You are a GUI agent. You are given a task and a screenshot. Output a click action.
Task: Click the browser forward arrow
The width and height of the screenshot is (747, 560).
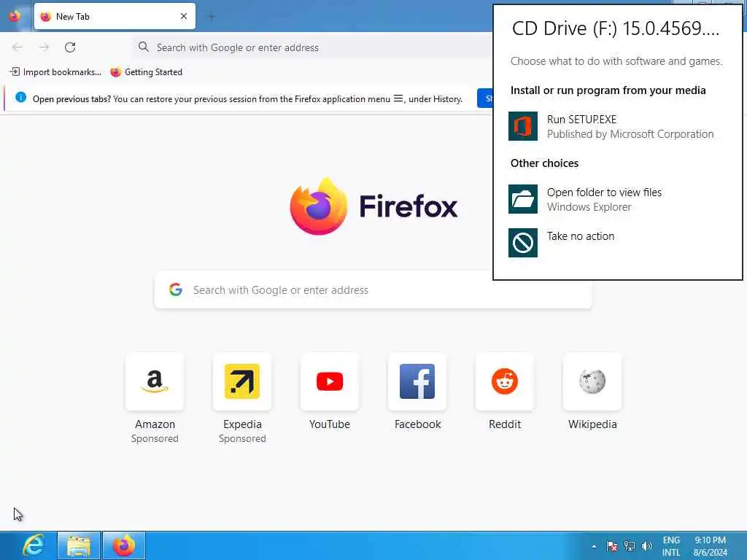point(44,47)
